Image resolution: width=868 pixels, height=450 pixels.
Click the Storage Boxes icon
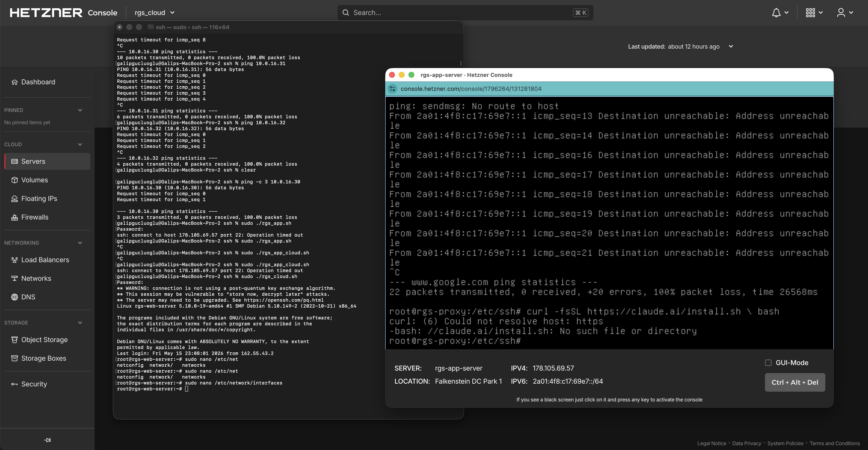15,358
